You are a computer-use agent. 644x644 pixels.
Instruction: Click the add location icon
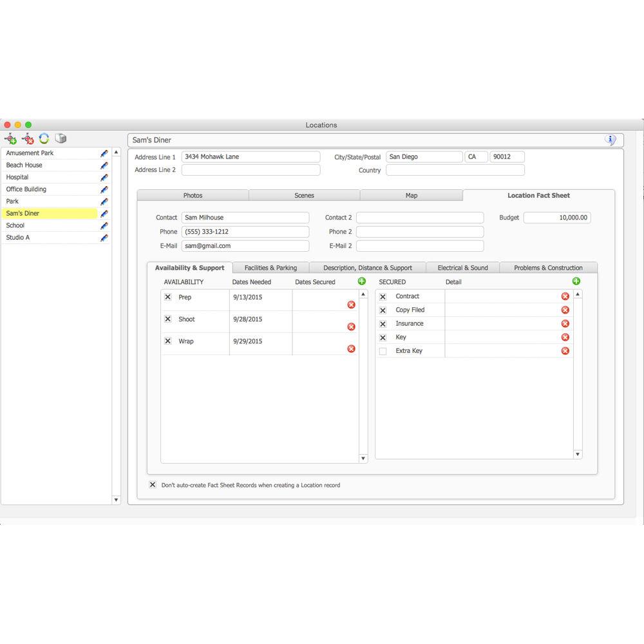coord(11,138)
